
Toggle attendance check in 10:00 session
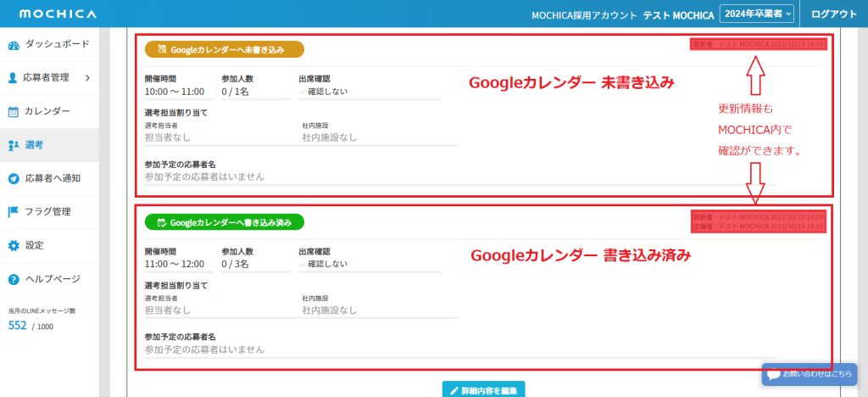(x=303, y=92)
